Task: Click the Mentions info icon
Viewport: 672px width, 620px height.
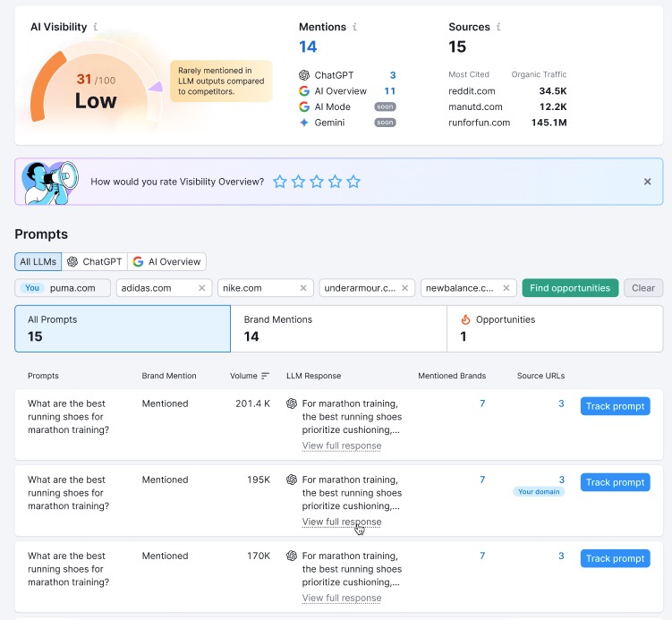Action: tap(355, 28)
